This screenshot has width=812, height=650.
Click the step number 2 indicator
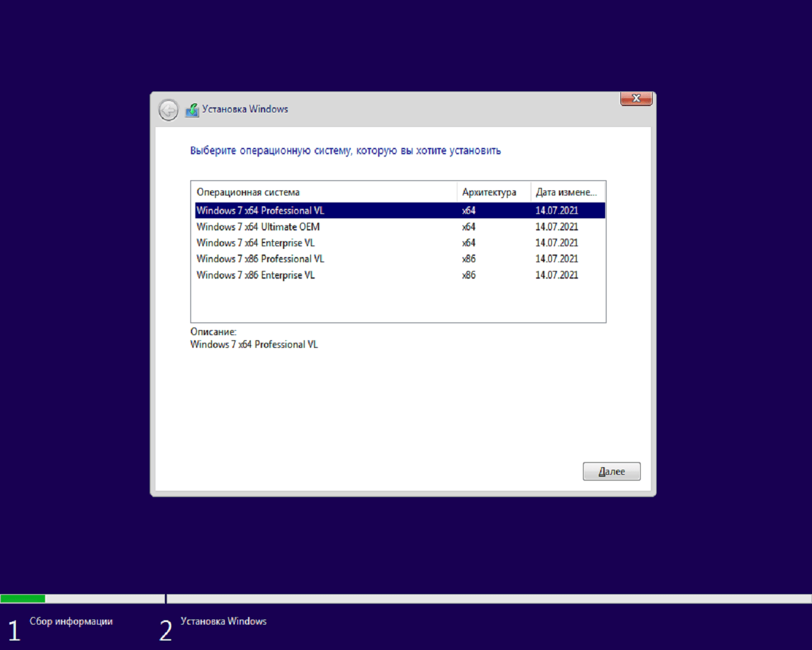point(165,629)
